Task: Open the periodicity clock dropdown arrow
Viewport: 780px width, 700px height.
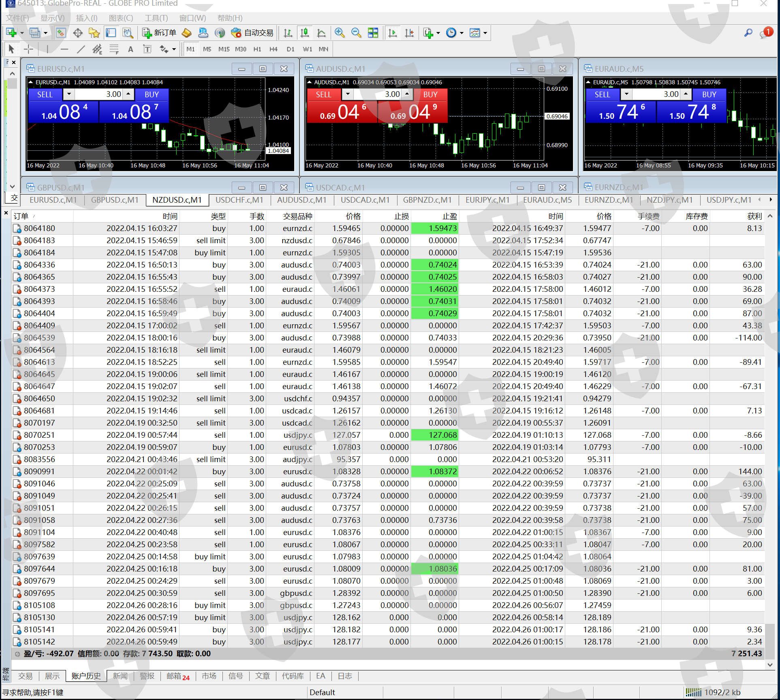Action: [x=462, y=33]
